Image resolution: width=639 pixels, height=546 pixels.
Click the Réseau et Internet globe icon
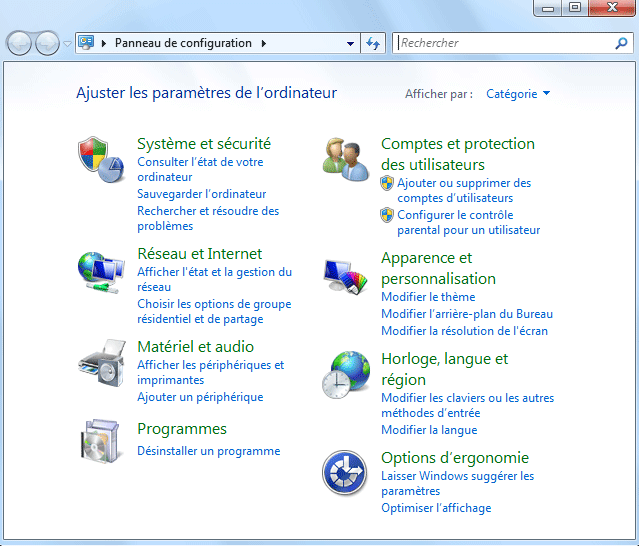point(101,272)
